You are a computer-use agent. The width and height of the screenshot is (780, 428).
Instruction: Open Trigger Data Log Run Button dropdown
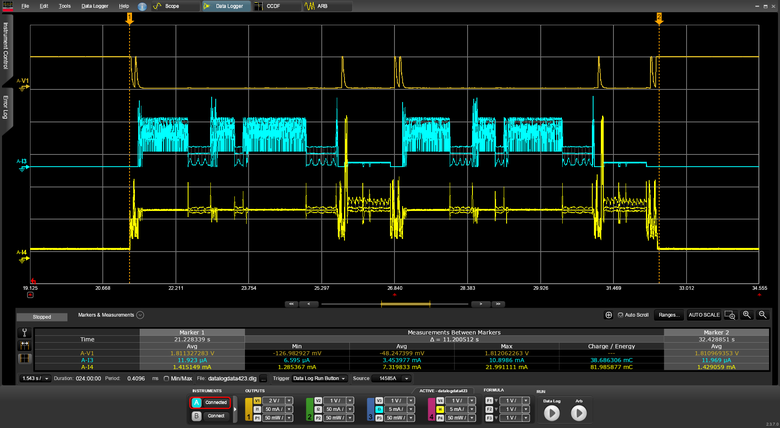319,379
